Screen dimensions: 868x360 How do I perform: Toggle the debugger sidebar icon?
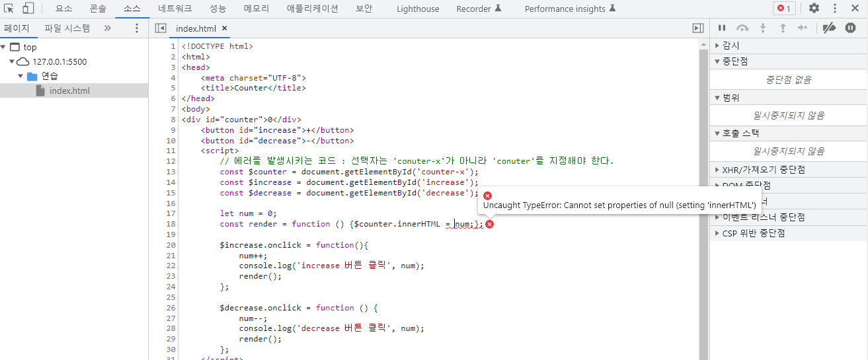[x=697, y=28]
